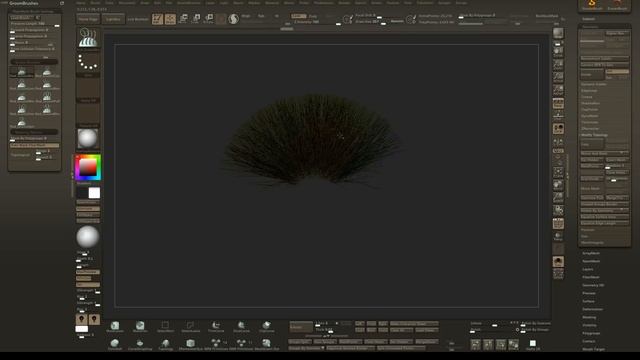
Task: Open the dotted stroke type picker
Action: (88, 62)
